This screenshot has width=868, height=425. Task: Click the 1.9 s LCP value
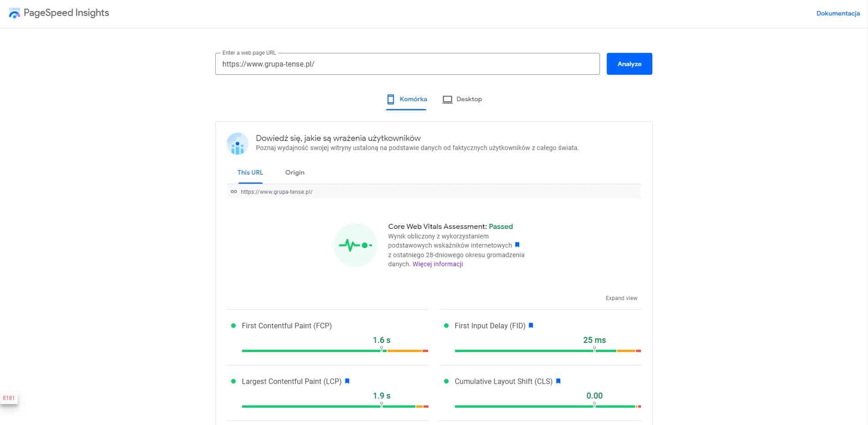tap(382, 396)
